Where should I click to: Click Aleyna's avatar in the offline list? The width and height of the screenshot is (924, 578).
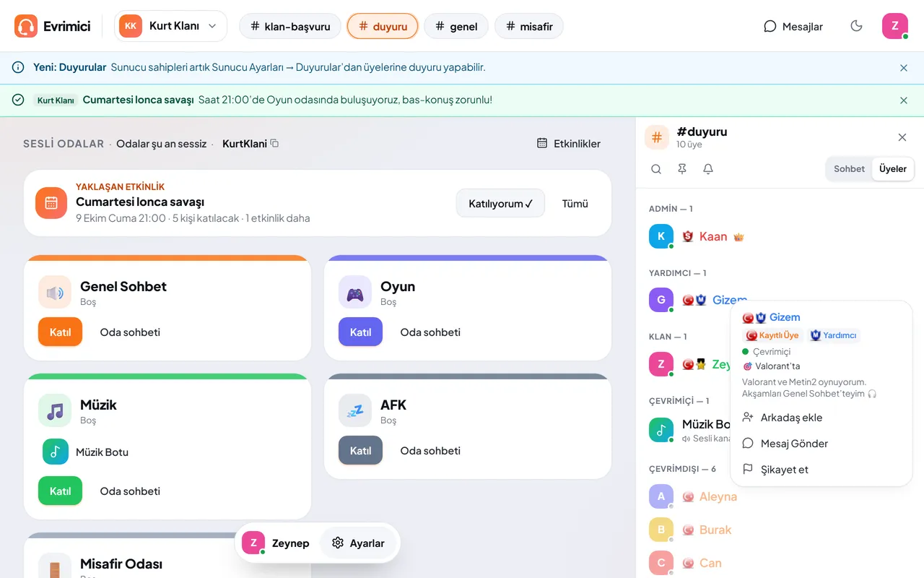(661, 496)
